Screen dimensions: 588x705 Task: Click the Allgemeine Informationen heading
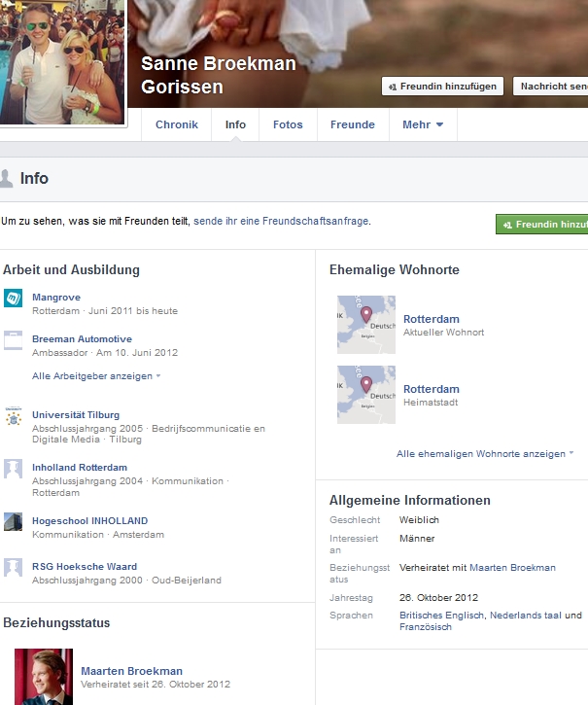tap(409, 500)
